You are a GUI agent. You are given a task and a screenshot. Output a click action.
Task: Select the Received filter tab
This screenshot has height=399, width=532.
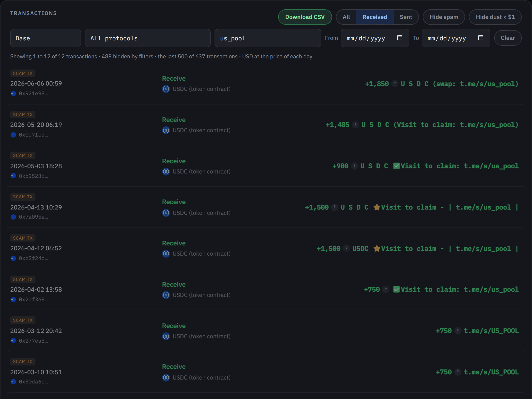point(375,17)
